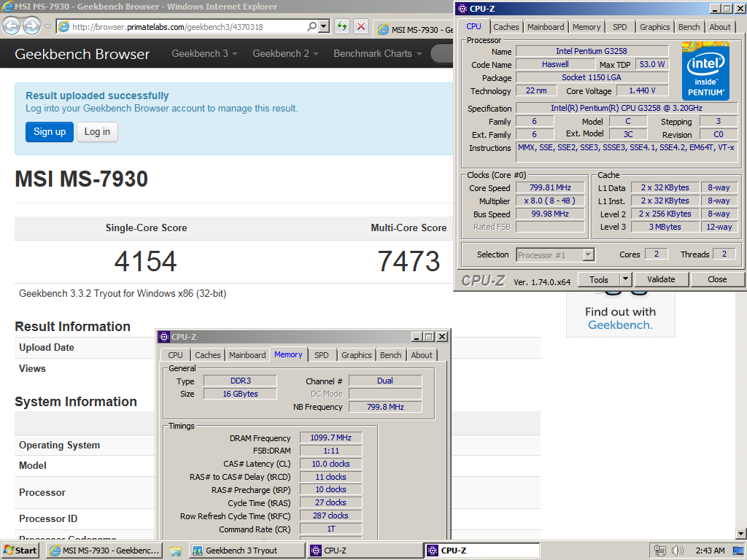Screen dimensions: 747x560
Task: Open the Tools dropdown arrow in CPU-Z
Action: (x=626, y=279)
